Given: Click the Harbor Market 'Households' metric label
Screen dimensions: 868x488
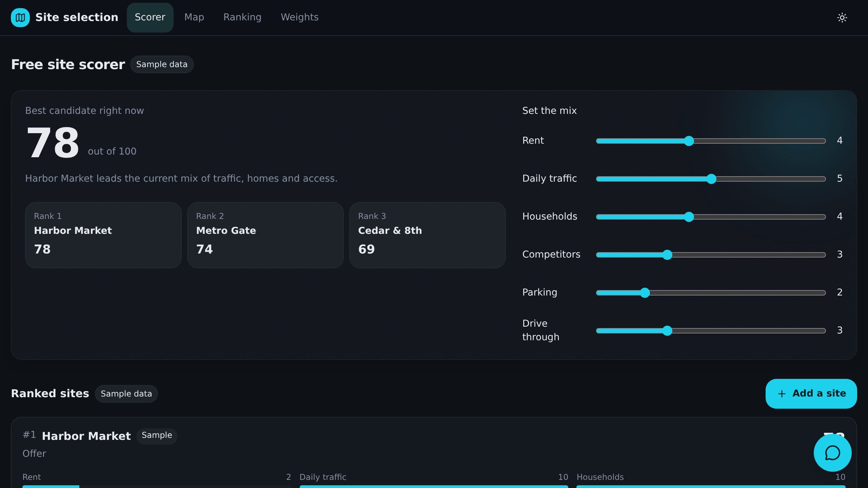Looking at the screenshot, I should click(600, 477).
